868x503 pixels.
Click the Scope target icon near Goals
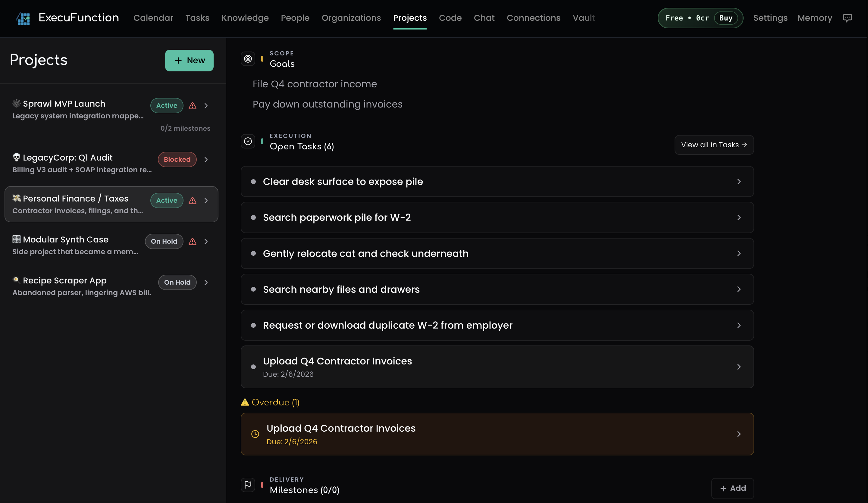tap(248, 58)
